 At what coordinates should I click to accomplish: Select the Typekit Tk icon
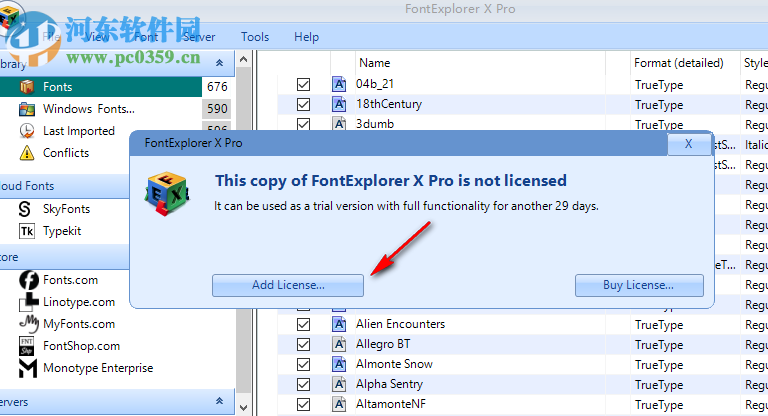click(27, 231)
